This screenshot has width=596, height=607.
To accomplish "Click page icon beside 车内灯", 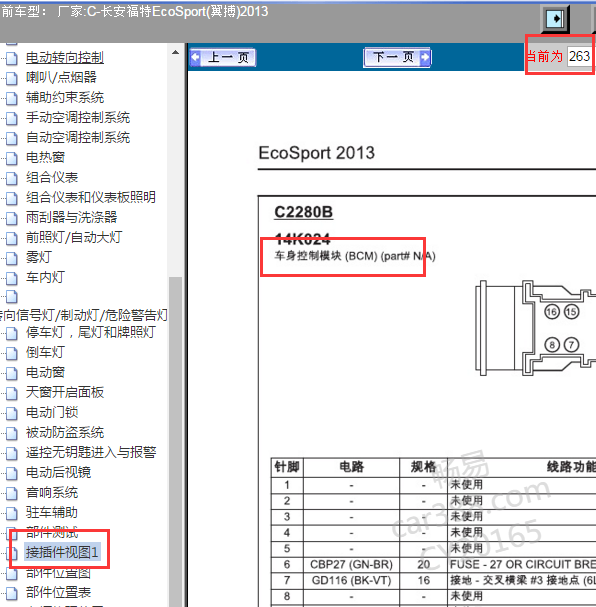I will (12, 278).
